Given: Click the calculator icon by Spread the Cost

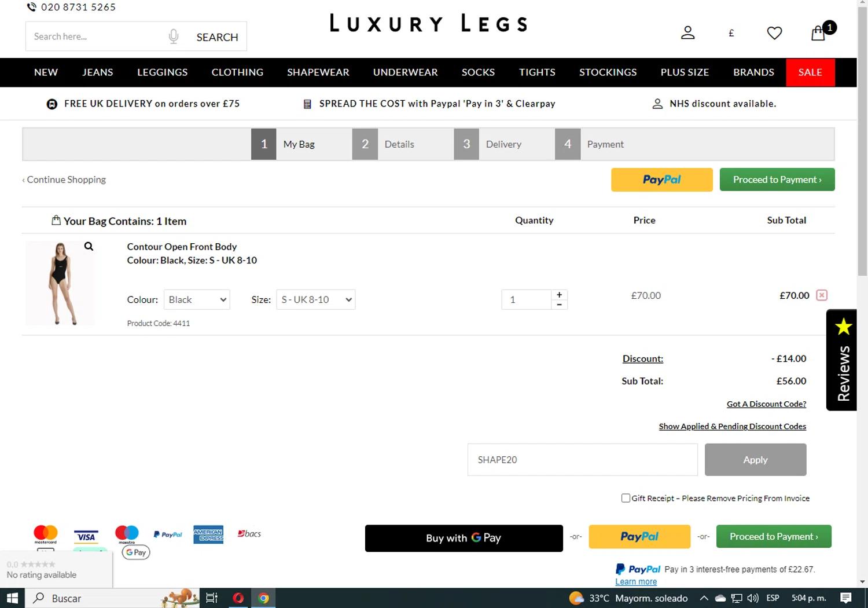Looking at the screenshot, I should coord(307,104).
